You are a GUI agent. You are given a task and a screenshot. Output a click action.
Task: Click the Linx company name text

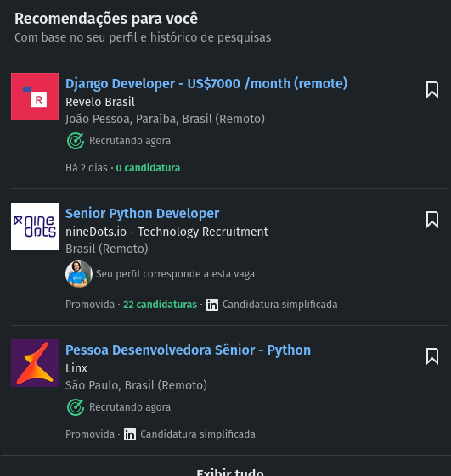click(x=76, y=368)
